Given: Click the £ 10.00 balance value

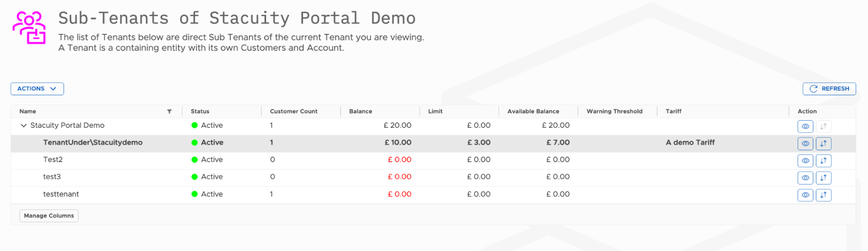Looking at the screenshot, I should 398,142.
